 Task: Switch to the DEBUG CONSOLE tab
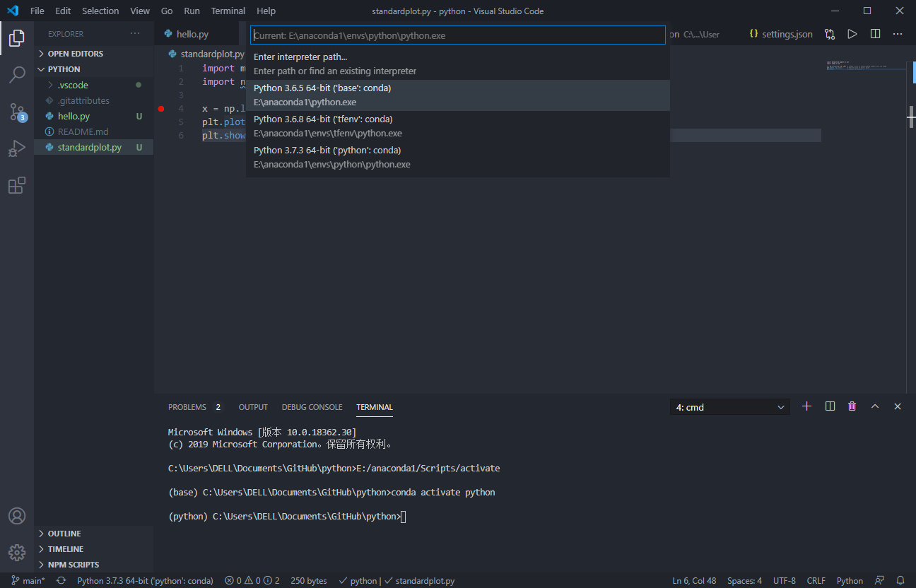[312, 406]
